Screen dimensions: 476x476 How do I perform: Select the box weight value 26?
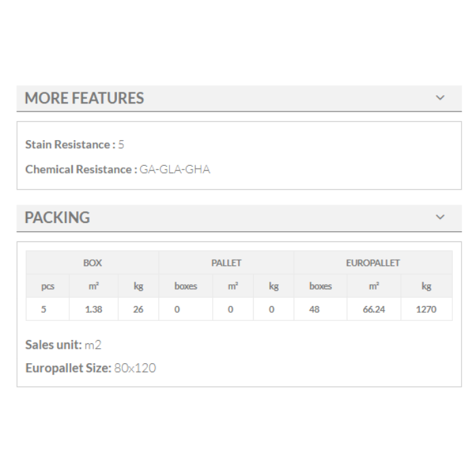(x=138, y=309)
